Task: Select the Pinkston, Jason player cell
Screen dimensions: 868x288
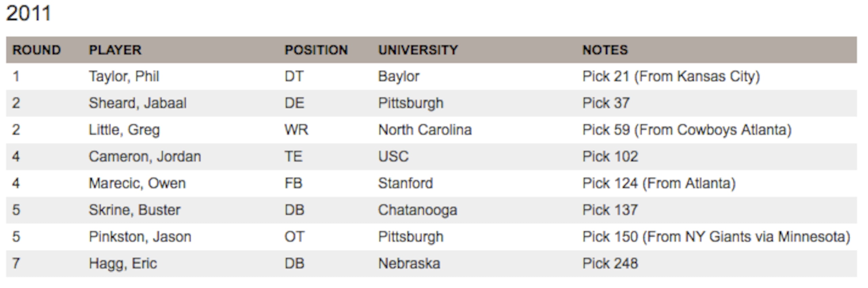Action: pos(140,237)
